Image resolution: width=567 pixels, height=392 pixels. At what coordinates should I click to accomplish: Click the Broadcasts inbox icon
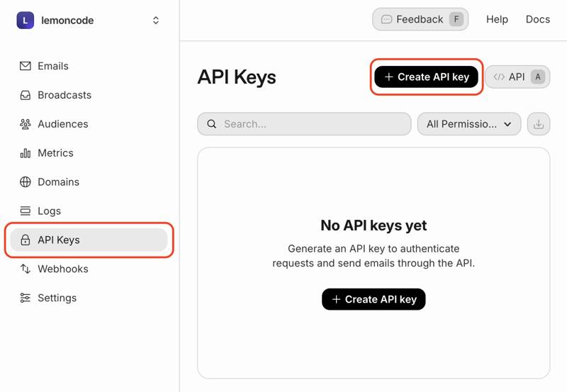click(26, 95)
